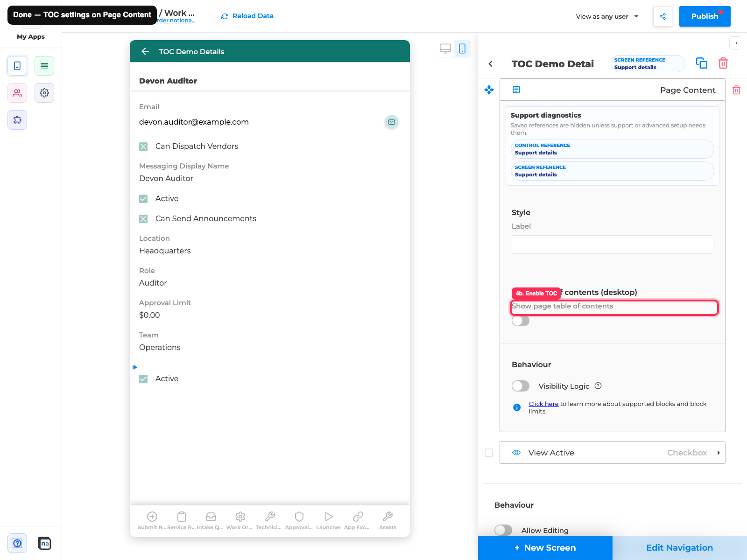The image size is (747, 560).
Task: Click small blue arrow marker above Active
Action: coord(135,367)
